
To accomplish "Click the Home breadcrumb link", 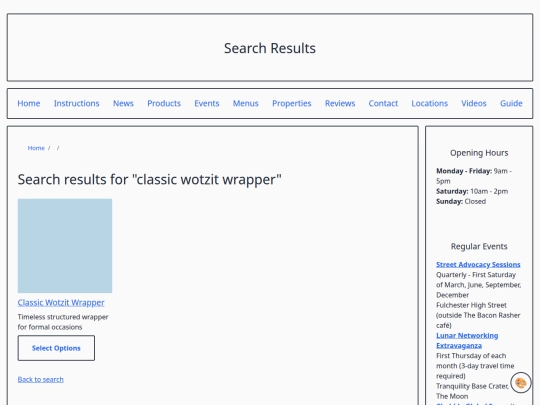I will tap(36, 148).
